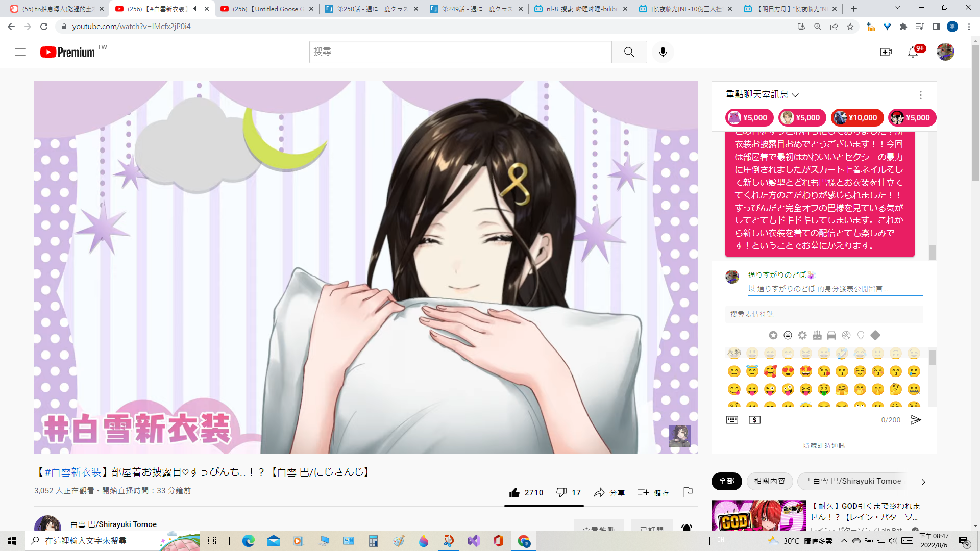
Task: Click the emoji picker scrollbar thumb
Action: coord(932,358)
